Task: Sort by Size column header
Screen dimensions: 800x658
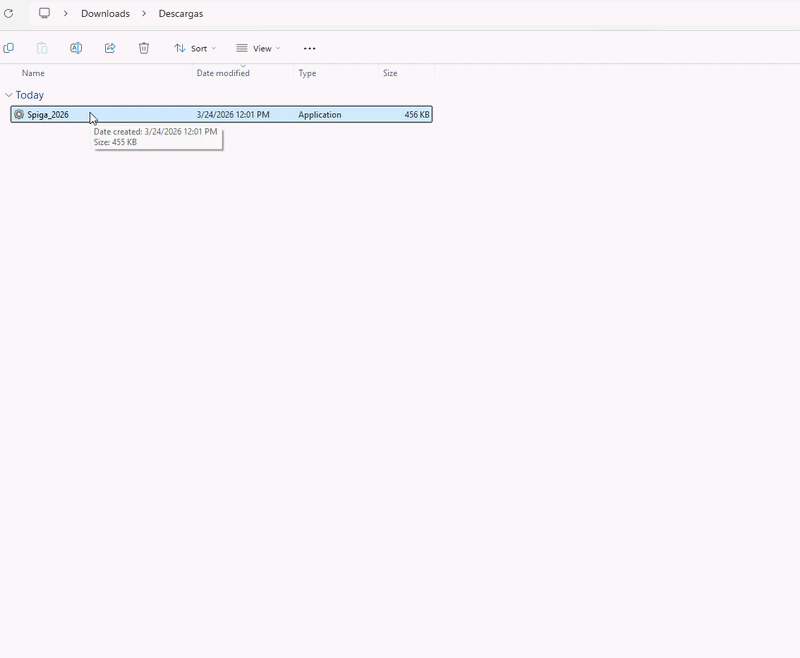Action: 390,73
